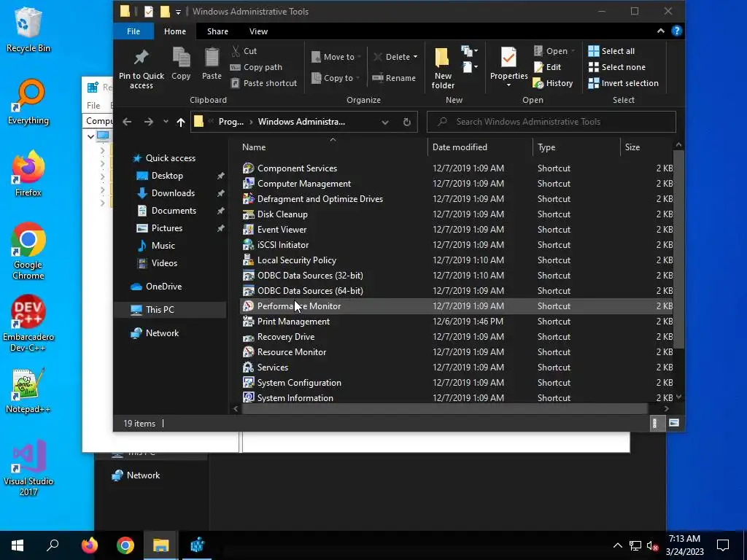This screenshot has width=747, height=560.
Task: Switch to large icons view layout
Action: coord(673,423)
